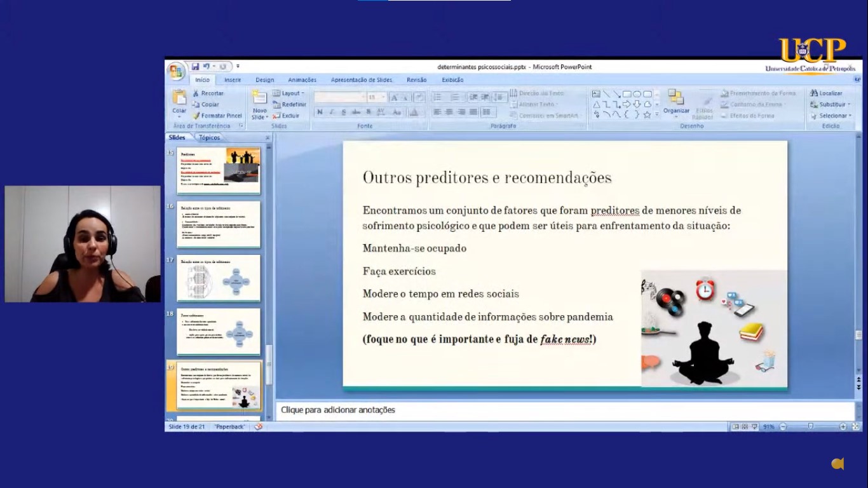Select slide 16 thumbnail

point(219,224)
